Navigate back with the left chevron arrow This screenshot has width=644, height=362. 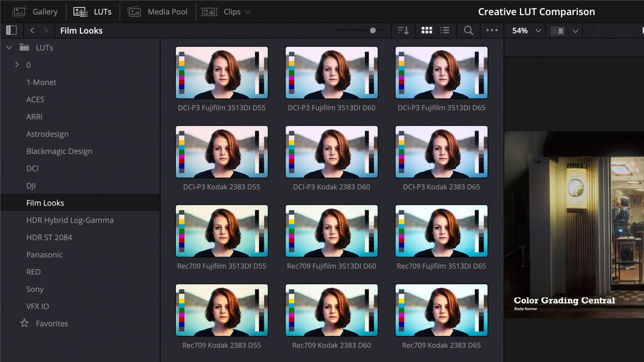[33, 31]
